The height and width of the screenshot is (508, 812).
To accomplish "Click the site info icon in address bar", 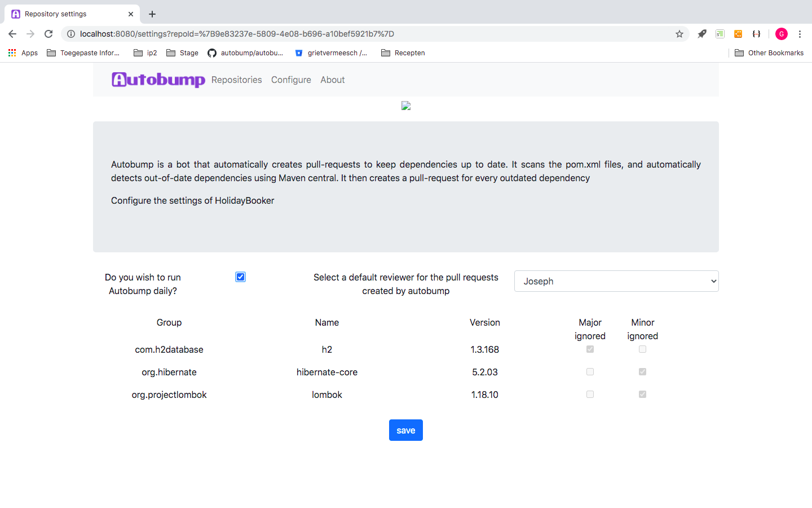I will (x=71, y=34).
